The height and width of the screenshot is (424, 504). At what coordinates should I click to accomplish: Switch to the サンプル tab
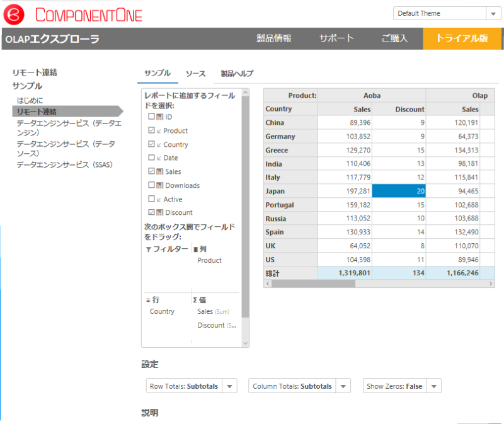pos(157,73)
